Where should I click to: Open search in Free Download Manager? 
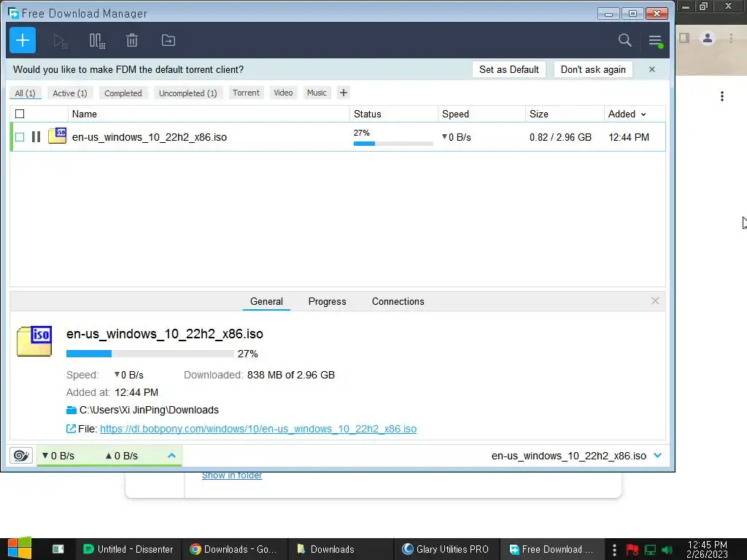tap(624, 41)
